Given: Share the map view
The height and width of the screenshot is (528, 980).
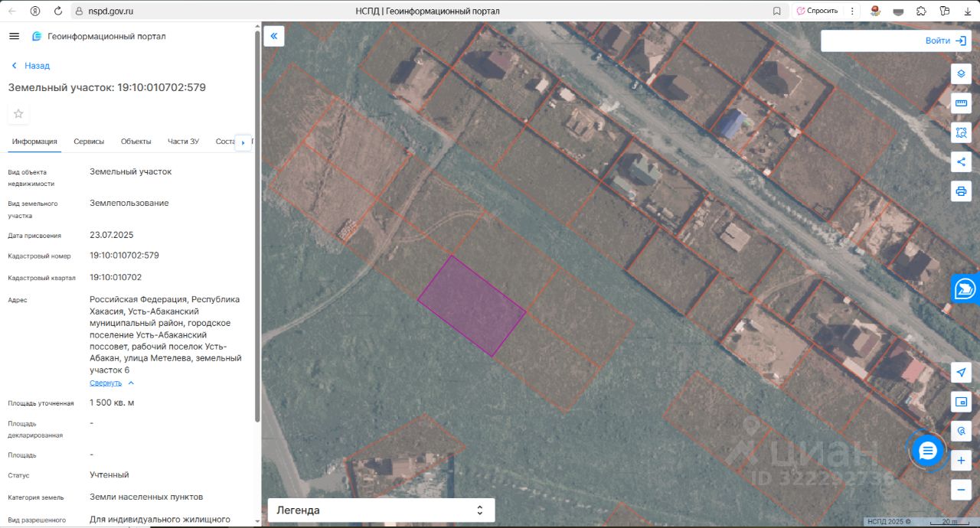Looking at the screenshot, I should [x=961, y=161].
